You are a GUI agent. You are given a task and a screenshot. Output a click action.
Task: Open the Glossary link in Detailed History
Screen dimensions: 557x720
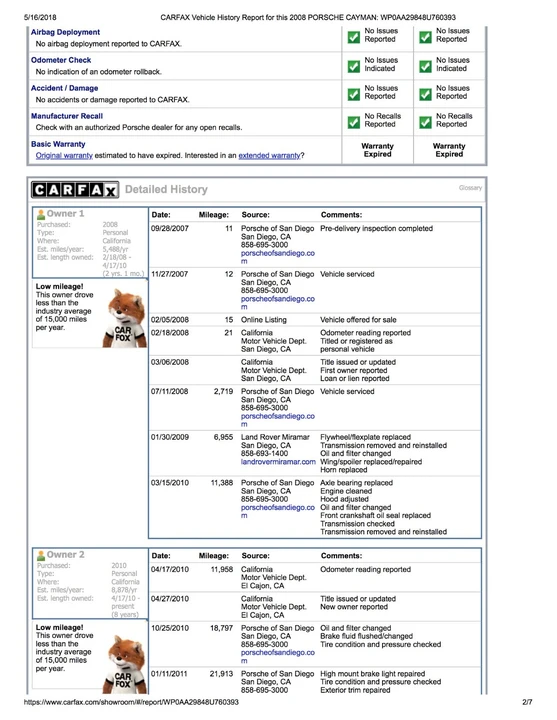470,188
